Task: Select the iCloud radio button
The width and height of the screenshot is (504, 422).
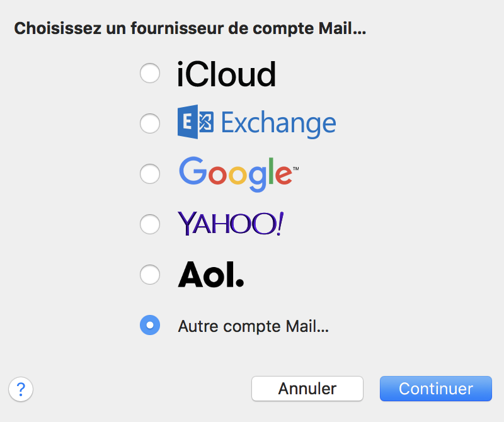Action: pos(149,74)
